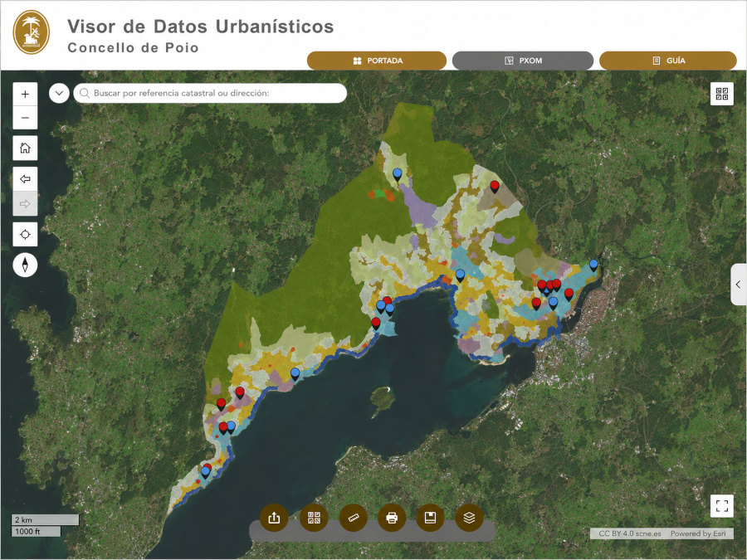
Task: Zoom out with the minus button
Action: 25,118
